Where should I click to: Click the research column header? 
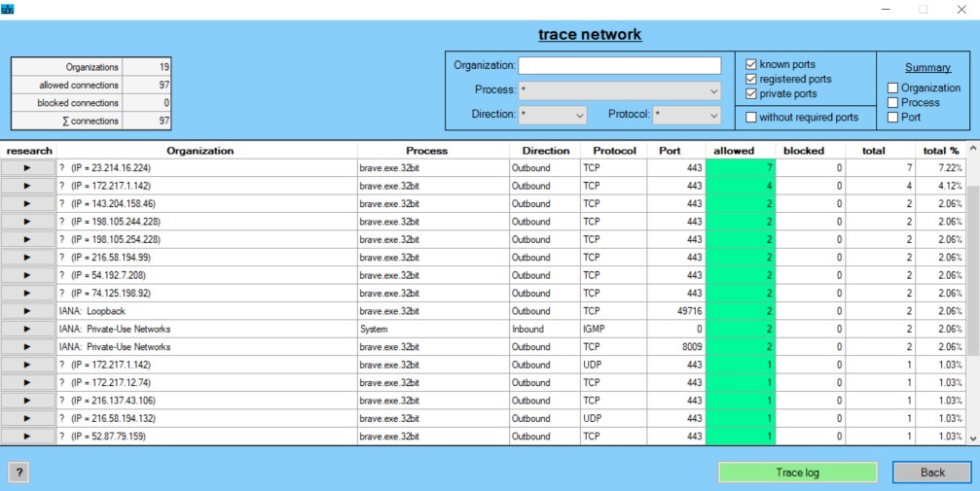point(29,151)
